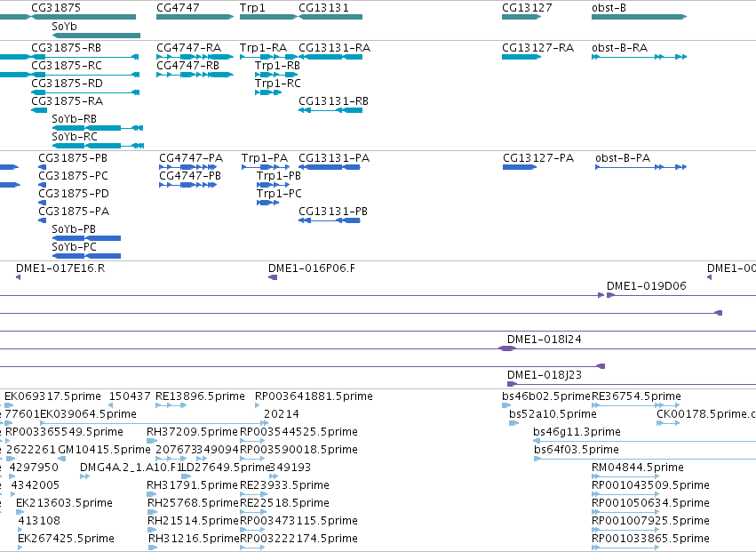Click the DME1-019D06 clone label

tap(646, 286)
